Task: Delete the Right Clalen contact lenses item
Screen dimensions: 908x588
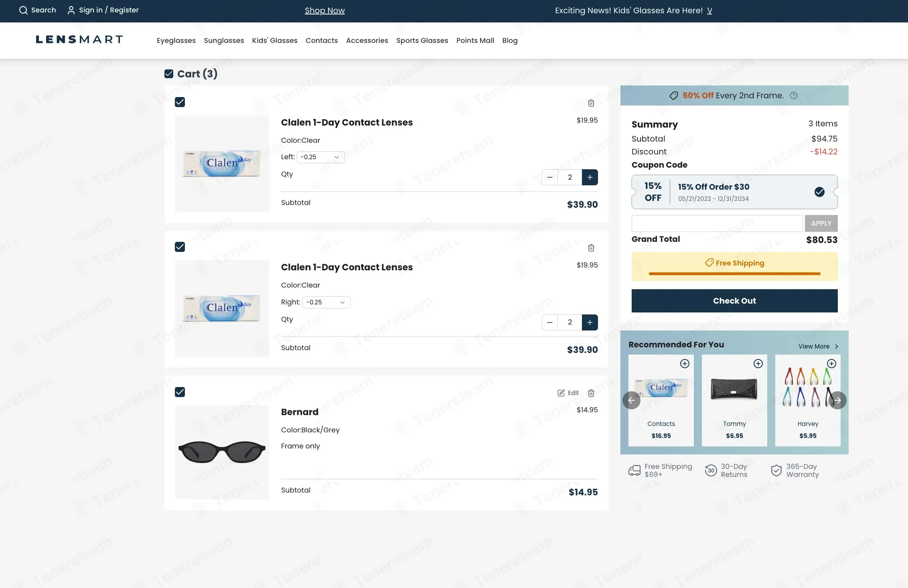Action: [591, 248]
